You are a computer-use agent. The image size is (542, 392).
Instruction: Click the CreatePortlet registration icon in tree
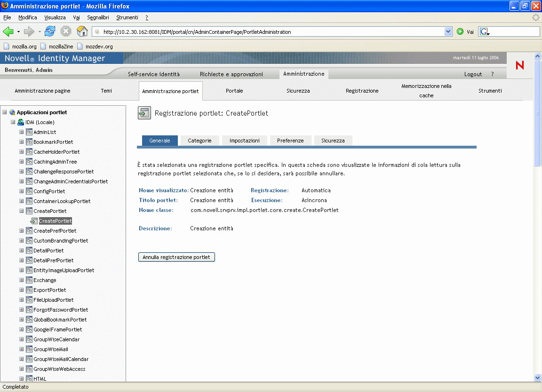coord(34,221)
